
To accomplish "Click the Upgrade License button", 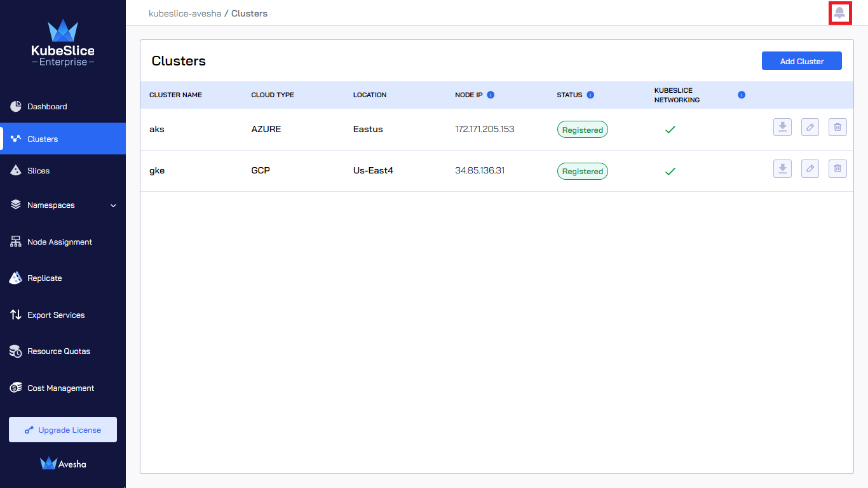I will 63,430.
